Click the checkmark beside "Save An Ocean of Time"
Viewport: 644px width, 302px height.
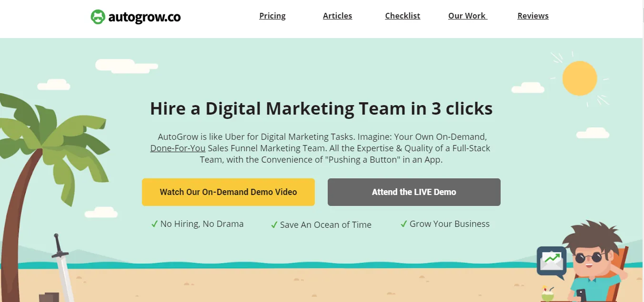(274, 224)
